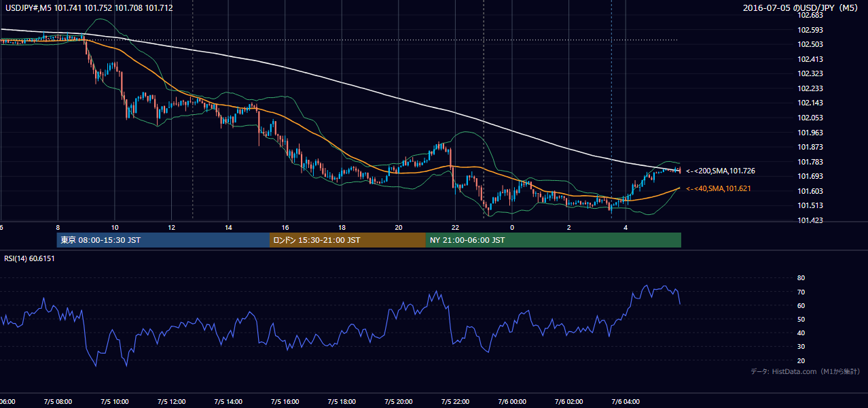Click the 7/5 08:00 time label
The image size is (868, 408).
point(57,402)
